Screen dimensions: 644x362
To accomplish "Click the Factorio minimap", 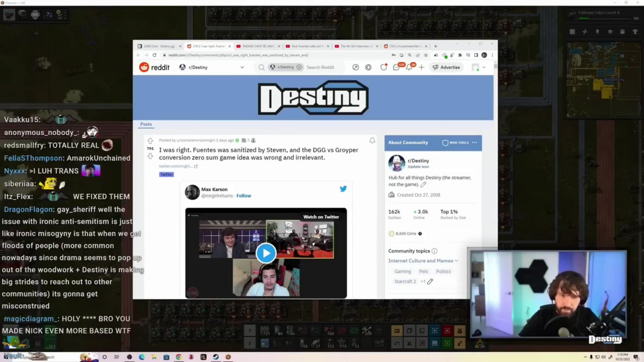I will [604, 80].
